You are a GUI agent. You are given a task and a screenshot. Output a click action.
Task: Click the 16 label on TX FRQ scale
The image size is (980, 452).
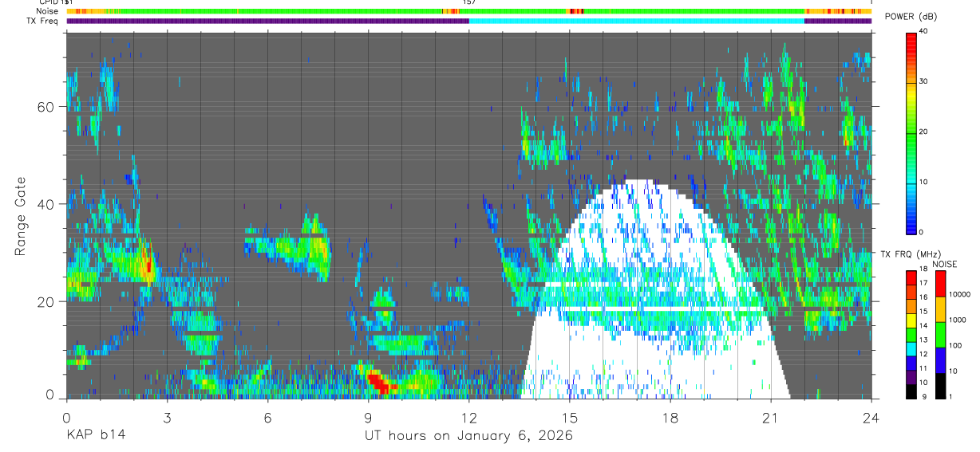[x=923, y=297]
